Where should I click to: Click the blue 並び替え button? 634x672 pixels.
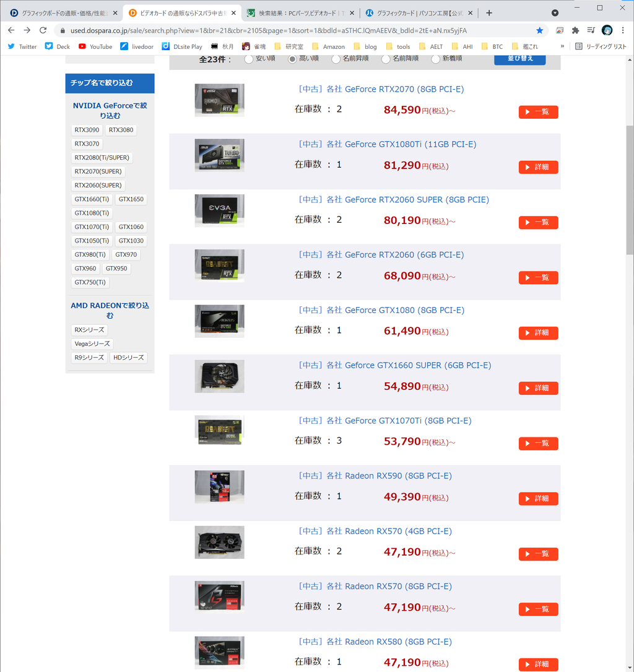pos(520,59)
